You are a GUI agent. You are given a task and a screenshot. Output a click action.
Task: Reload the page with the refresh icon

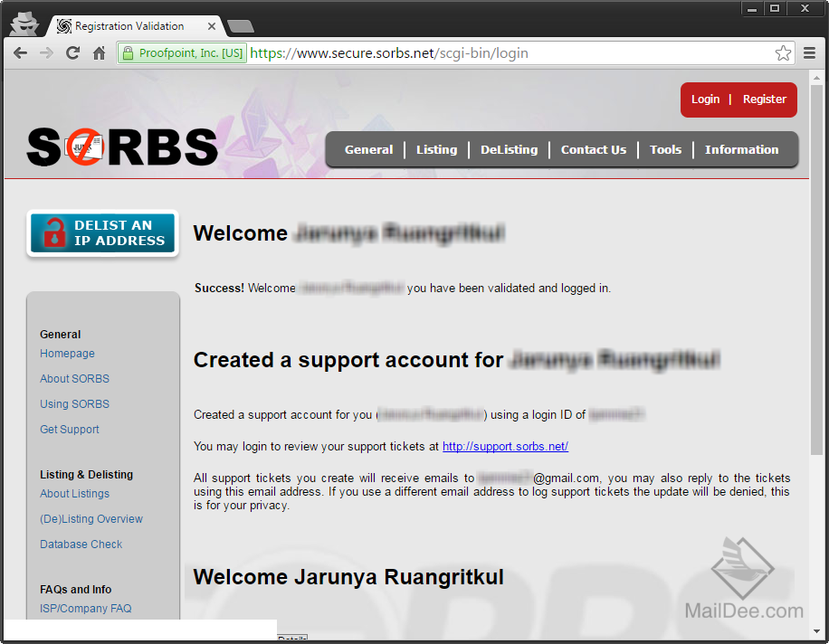click(x=72, y=52)
